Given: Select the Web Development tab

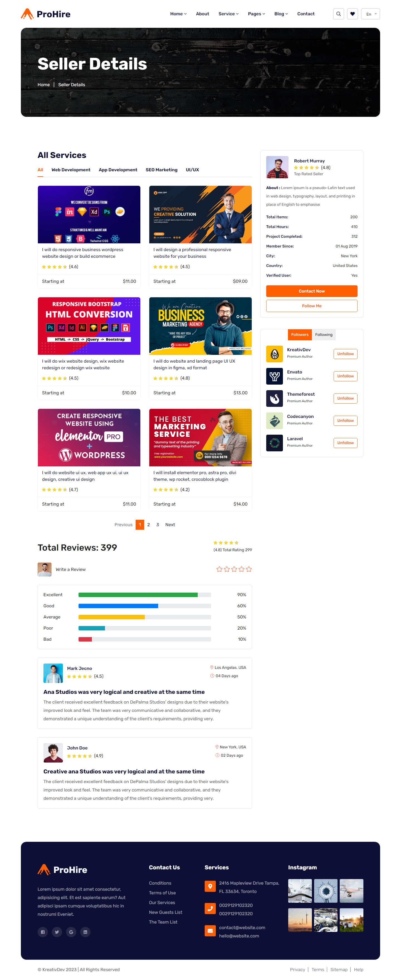Looking at the screenshot, I should pyautogui.click(x=71, y=170).
